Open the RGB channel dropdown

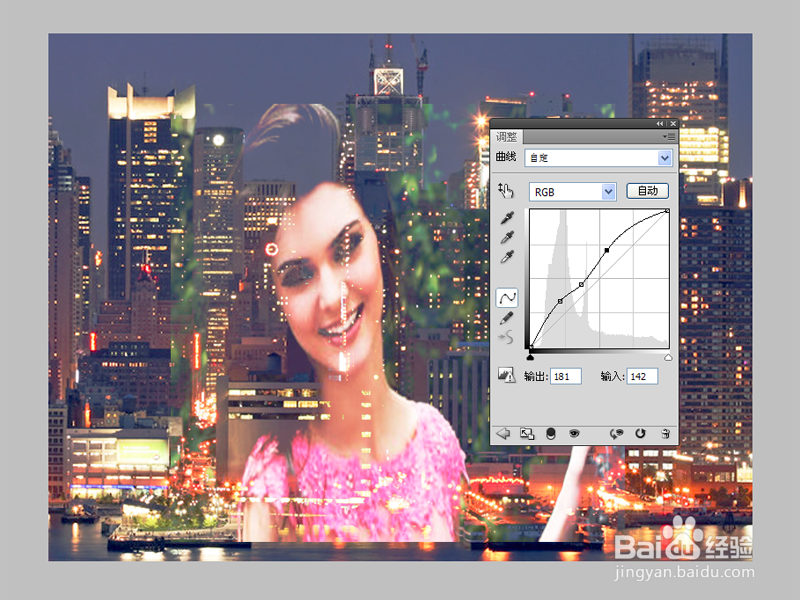tap(572, 192)
